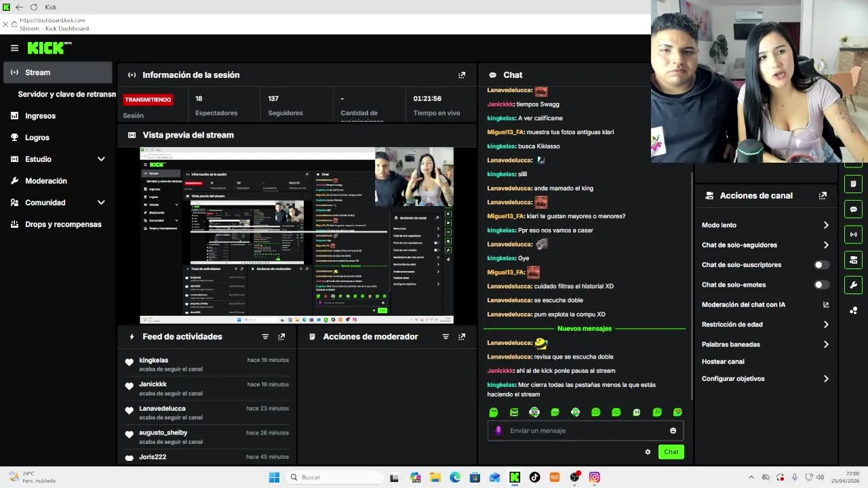
Task: Toggle the session info panel icon in right rail
Action: tap(853, 184)
